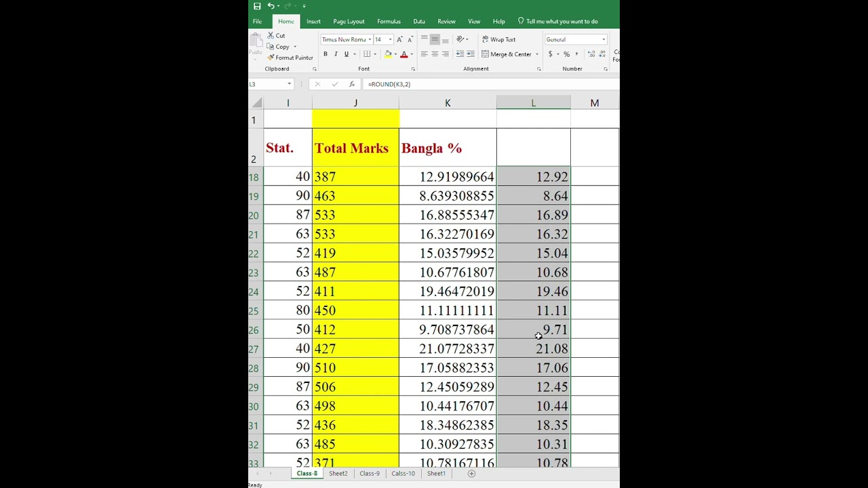Image resolution: width=868 pixels, height=488 pixels.
Task: Open the font name dropdown
Action: click(x=370, y=39)
